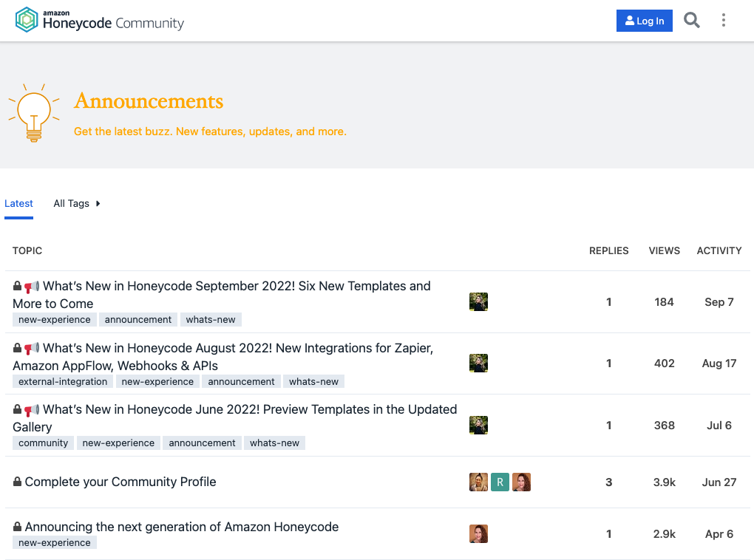Click the Apr 6 activity date
This screenshot has height=560, width=754.
pos(719,534)
